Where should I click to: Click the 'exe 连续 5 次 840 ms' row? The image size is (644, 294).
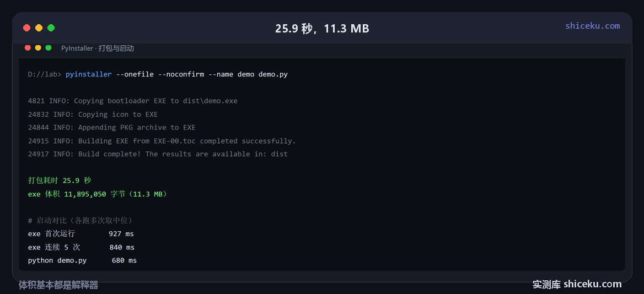pos(81,247)
